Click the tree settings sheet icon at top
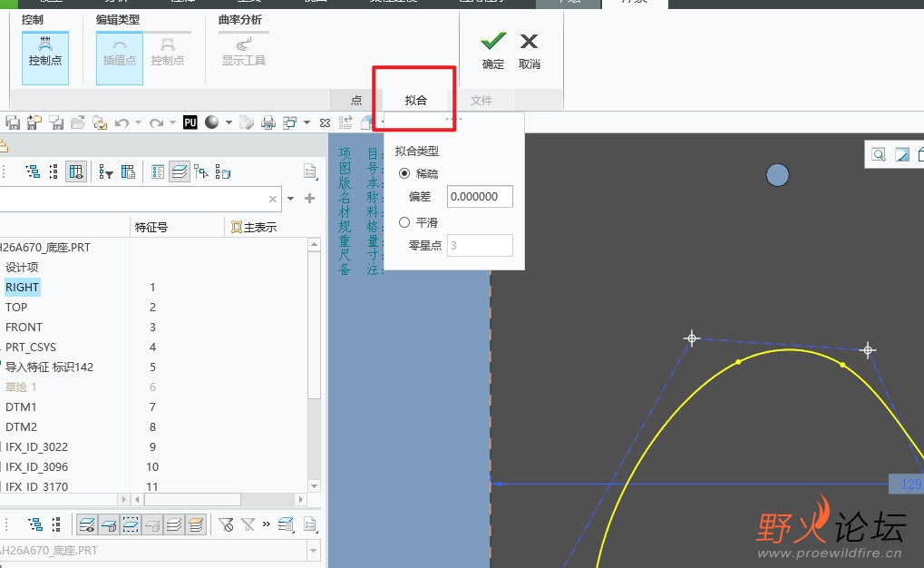This screenshot has height=568, width=924. pyautogui.click(x=310, y=171)
